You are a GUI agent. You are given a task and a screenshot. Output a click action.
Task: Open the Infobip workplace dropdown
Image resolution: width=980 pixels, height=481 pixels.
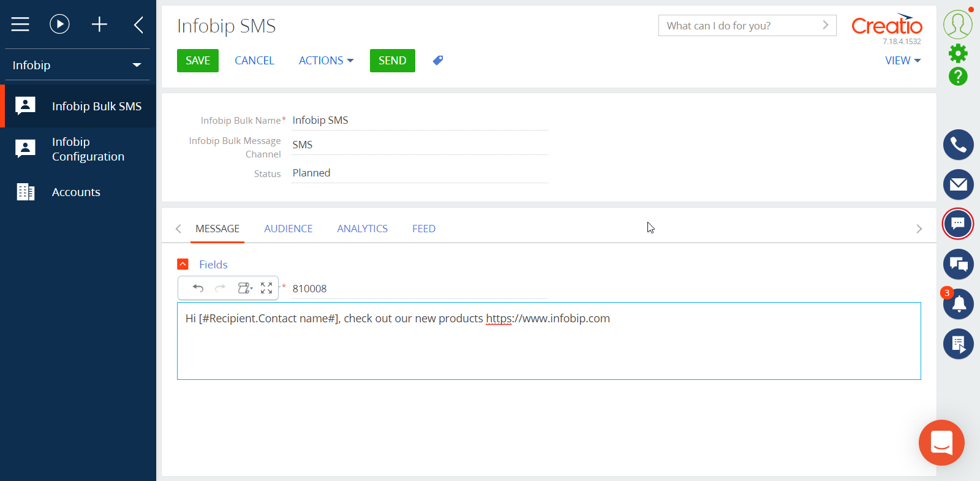pyautogui.click(x=77, y=65)
